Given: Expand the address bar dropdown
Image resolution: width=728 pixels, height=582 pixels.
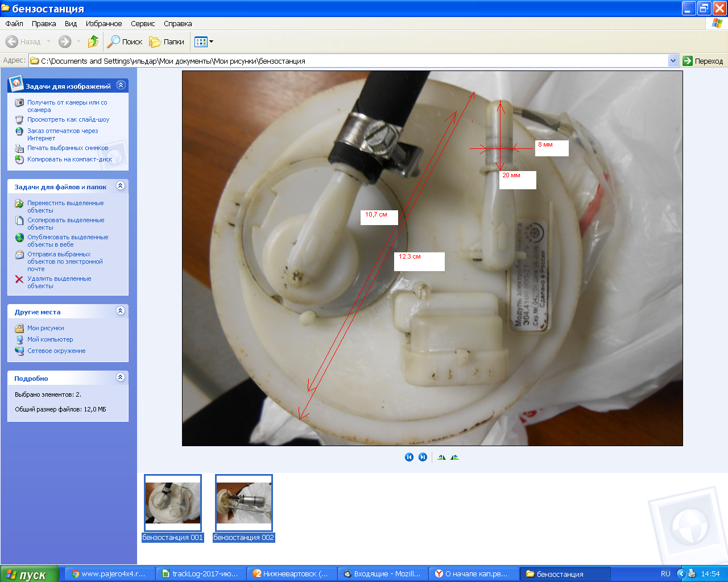Looking at the screenshot, I should point(673,61).
